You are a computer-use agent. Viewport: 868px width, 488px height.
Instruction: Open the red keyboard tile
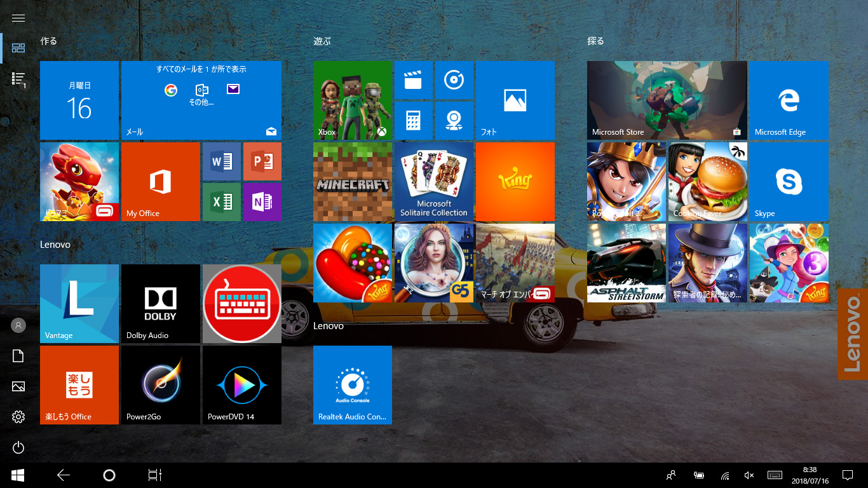coord(242,304)
